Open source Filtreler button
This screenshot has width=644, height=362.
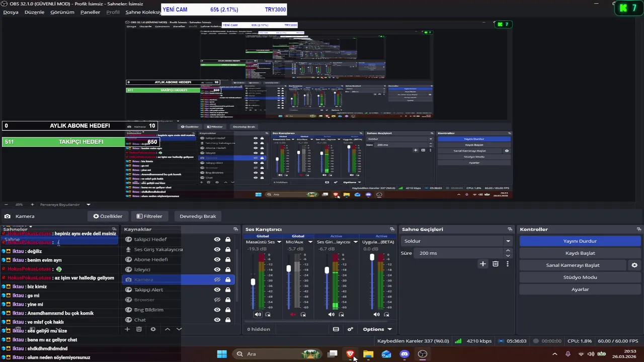pos(149,216)
